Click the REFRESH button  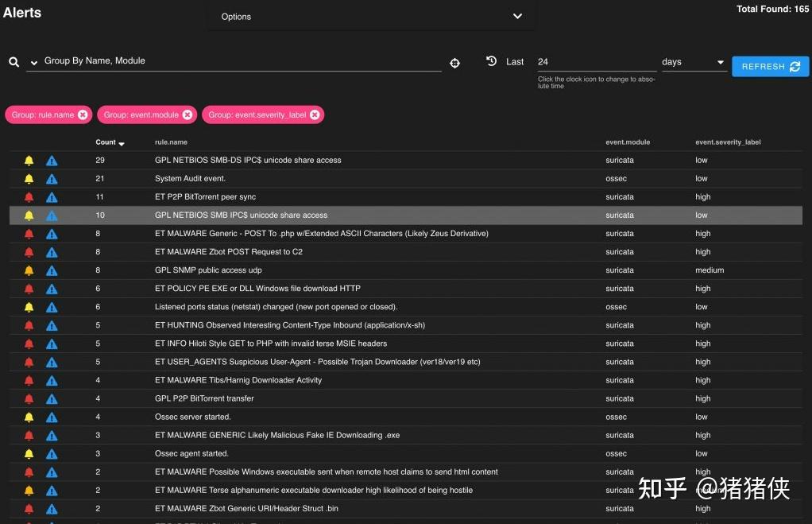(x=770, y=66)
